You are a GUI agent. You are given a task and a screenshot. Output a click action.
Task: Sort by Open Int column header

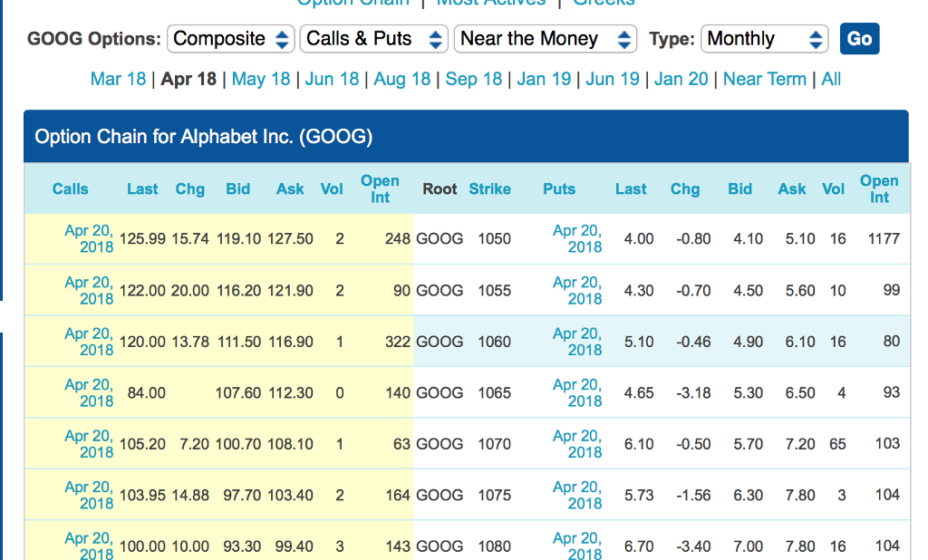(380, 188)
